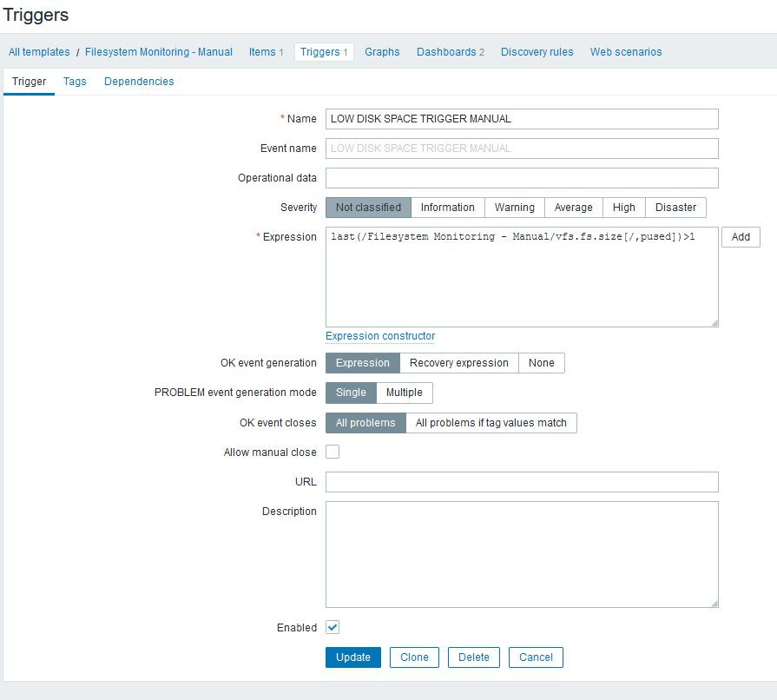Switch PROBLEM event generation mode to Multiple
The width and height of the screenshot is (777, 700).
click(404, 393)
